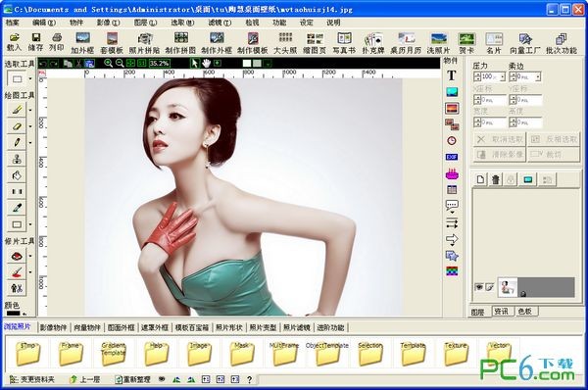Click the trash delete layer icon
The width and height of the screenshot is (588, 390).
pyautogui.click(x=495, y=179)
